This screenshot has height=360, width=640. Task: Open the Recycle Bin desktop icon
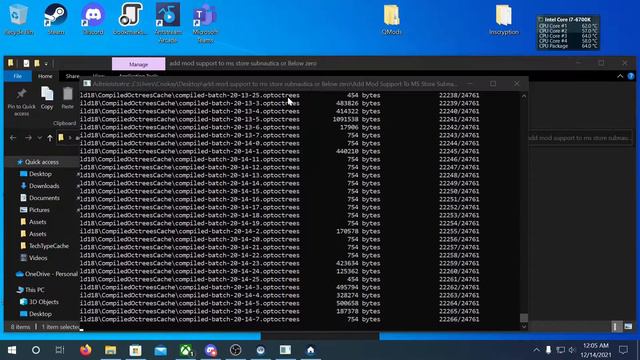pos(18,19)
